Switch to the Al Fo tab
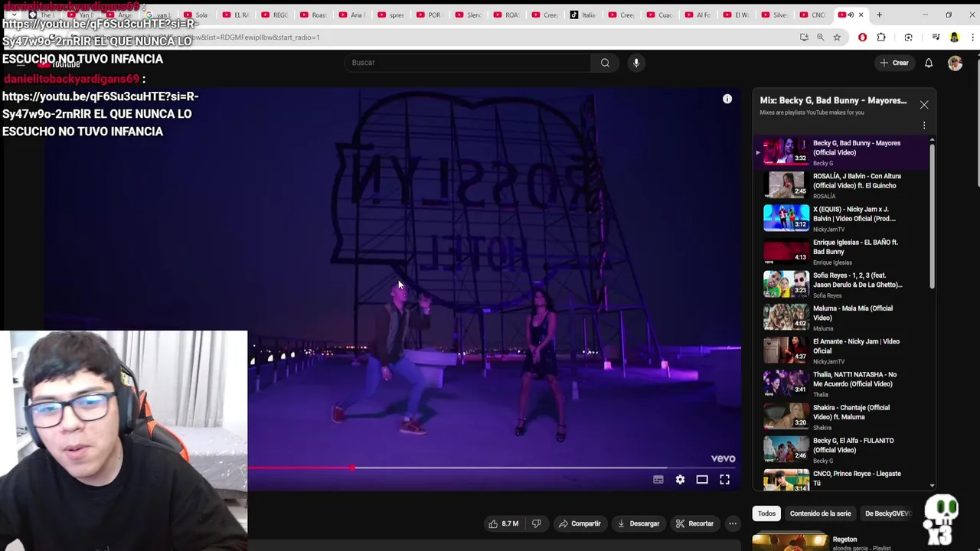This screenshot has width=980, height=551. coord(698,15)
